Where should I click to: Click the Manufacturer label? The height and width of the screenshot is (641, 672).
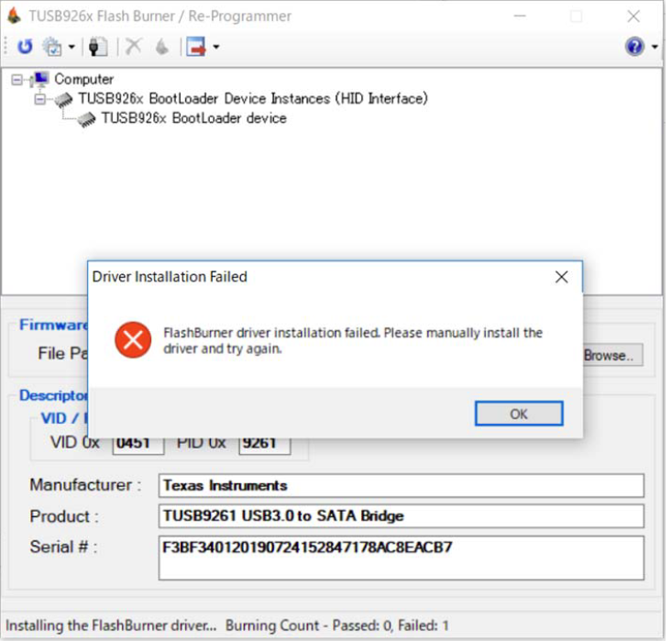pyautogui.click(x=85, y=485)
